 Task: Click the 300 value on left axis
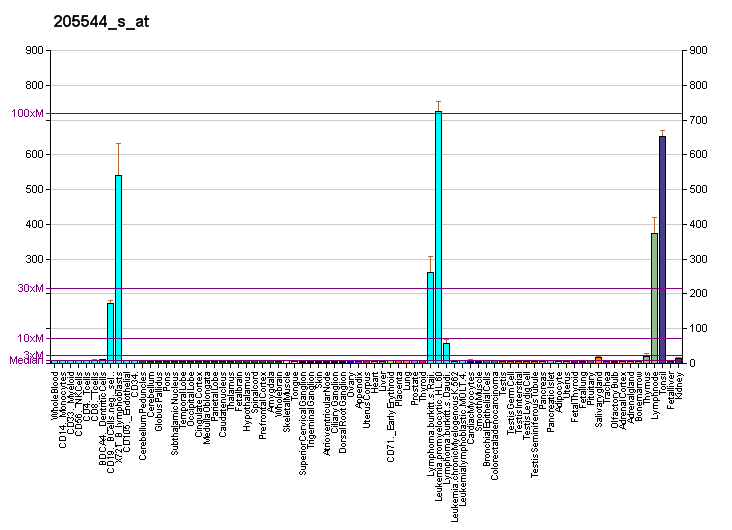click(x=35, y=259)
